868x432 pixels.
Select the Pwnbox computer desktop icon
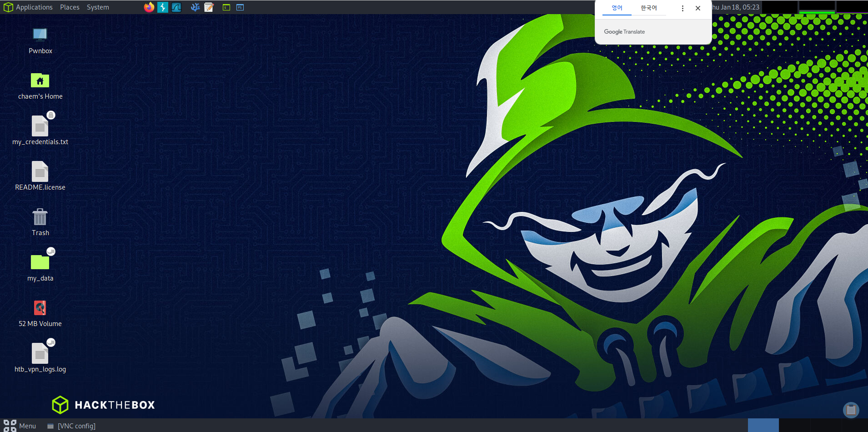40,35
